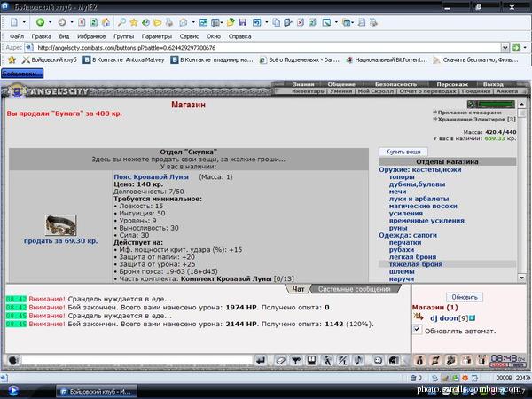Click the blue Save floppy toolbar icon
Image resolution: width=532 pixels, height=399 pixels.
pyautogui.click(x=243, y=22)
